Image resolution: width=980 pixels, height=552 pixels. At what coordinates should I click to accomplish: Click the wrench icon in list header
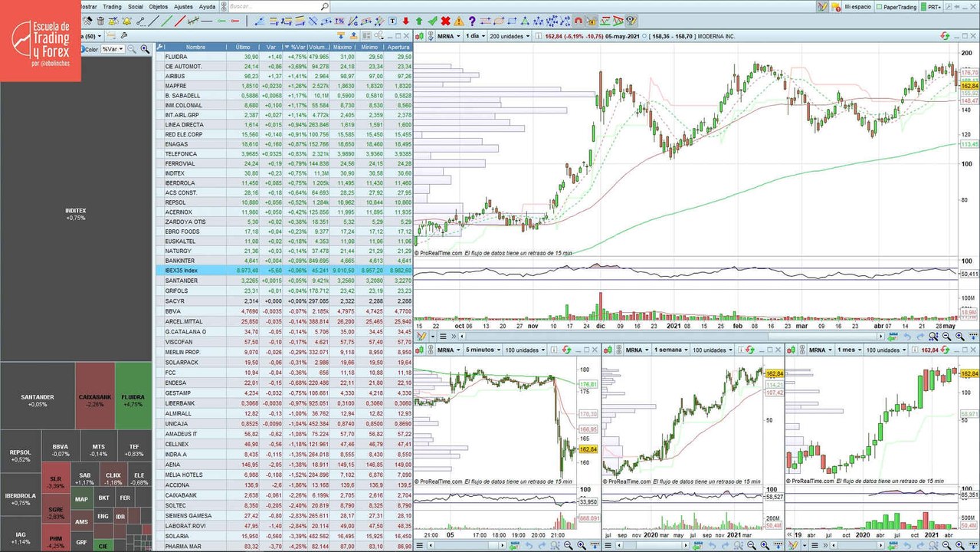(159, 47)
